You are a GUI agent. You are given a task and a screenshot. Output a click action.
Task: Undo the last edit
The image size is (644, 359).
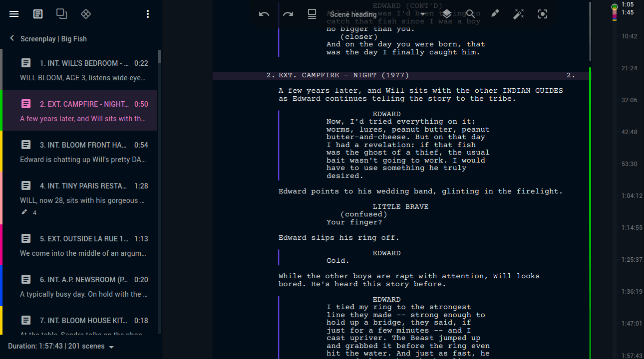click(264, 14)
